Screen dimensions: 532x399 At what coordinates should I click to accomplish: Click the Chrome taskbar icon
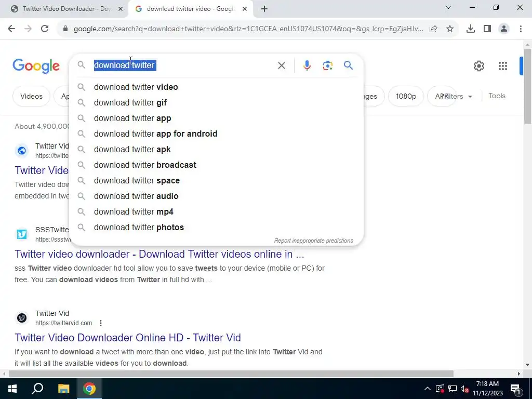(x=89, y=389)
